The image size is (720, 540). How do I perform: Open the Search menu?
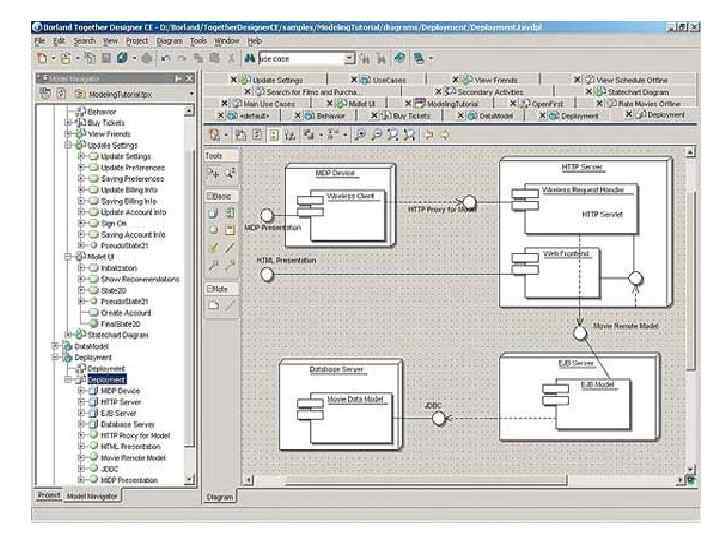point(85,41)
